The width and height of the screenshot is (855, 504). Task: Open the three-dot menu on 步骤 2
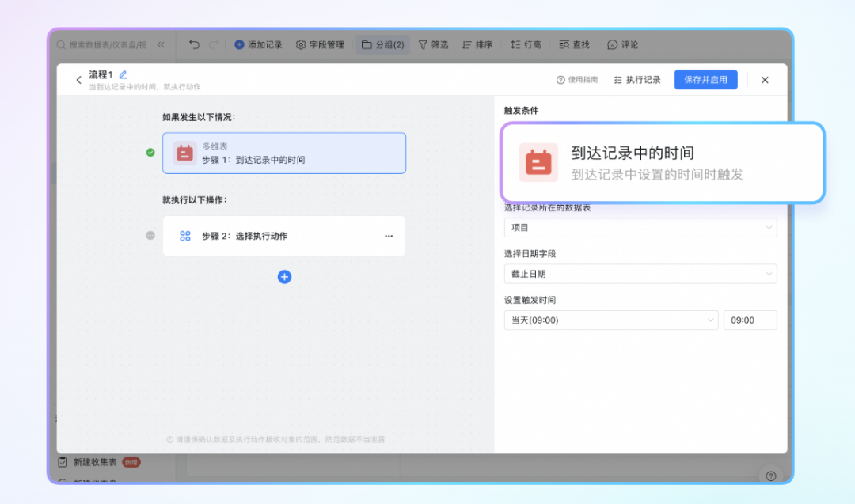pyautogui.click(x=389, y=236)
